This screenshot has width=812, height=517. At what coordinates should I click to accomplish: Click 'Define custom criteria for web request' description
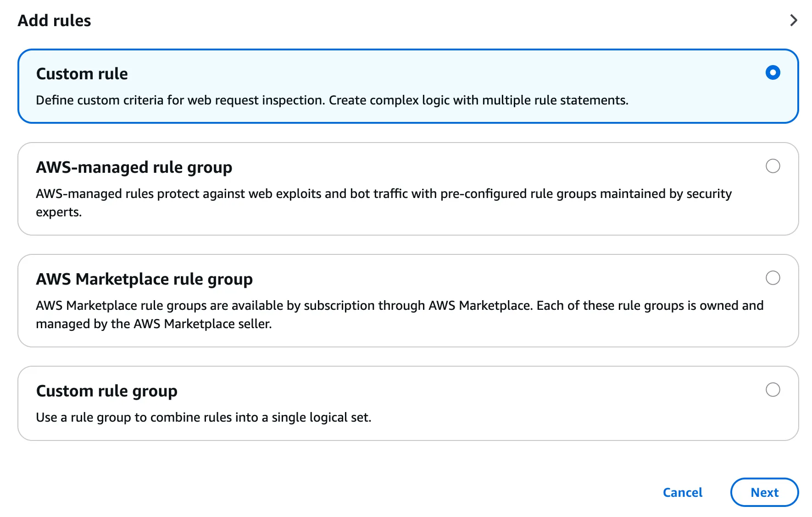pos(332,100)
